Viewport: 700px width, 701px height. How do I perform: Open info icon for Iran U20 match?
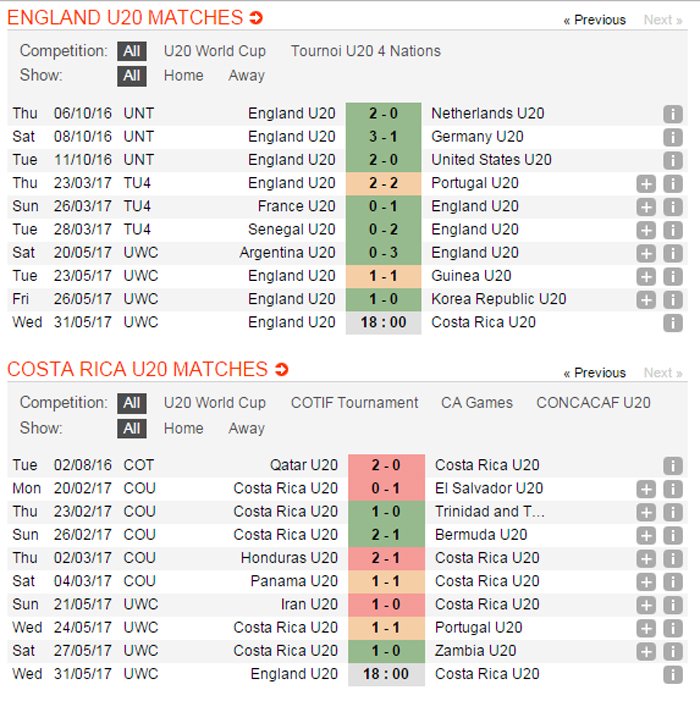673,605
